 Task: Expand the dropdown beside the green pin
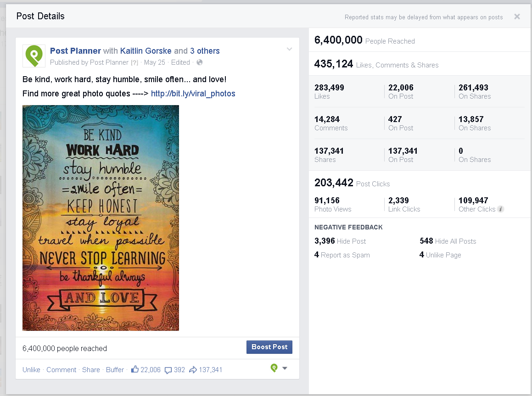tap(284, 369)
